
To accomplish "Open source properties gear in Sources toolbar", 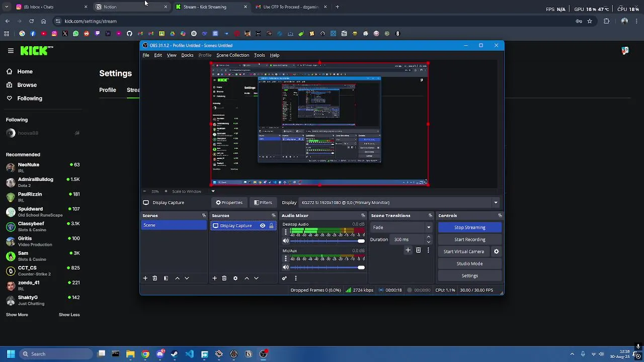I will (235, 278).
